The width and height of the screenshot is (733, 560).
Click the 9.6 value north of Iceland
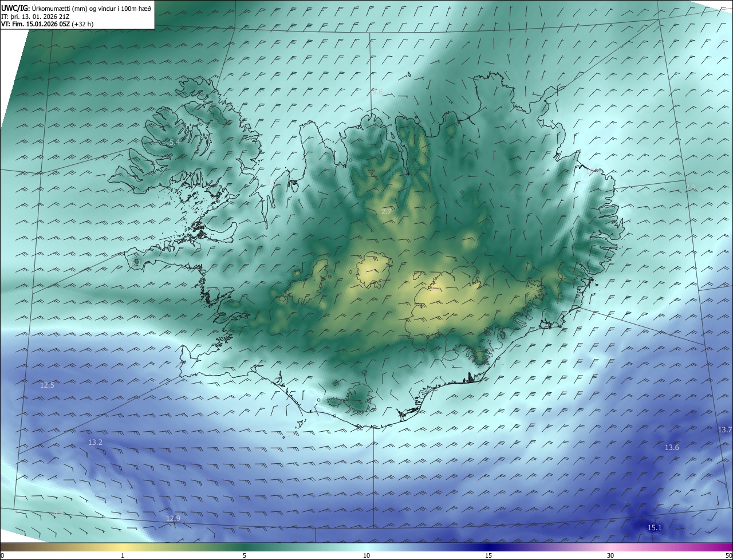[x=377, y=92]
